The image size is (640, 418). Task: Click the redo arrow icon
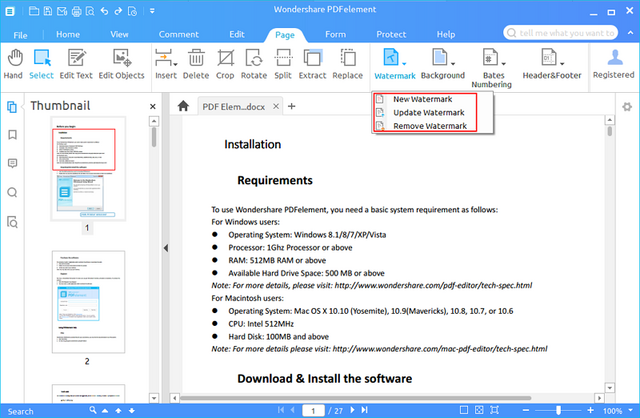pos(118,11)
